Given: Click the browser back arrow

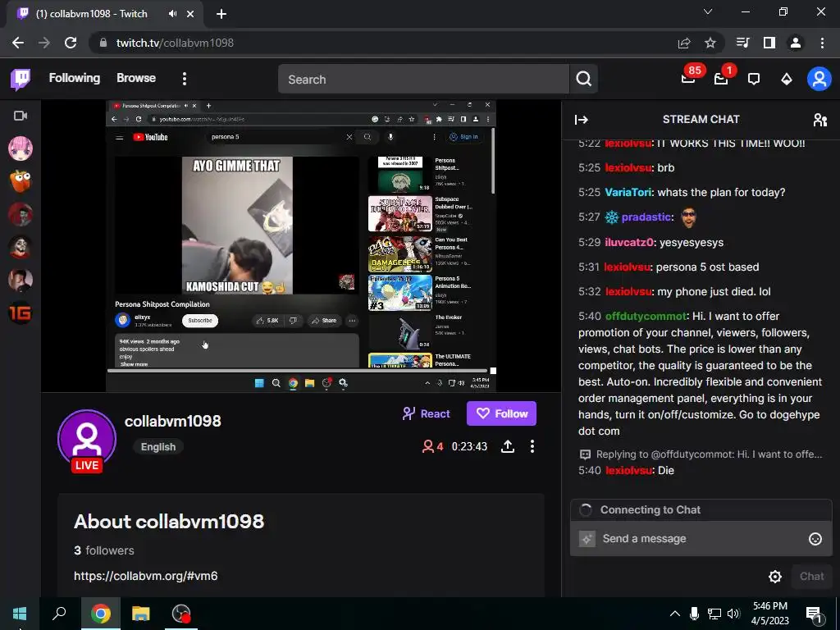Looking at the screenshot, I should pyautogui.click(x=18, y=43).
